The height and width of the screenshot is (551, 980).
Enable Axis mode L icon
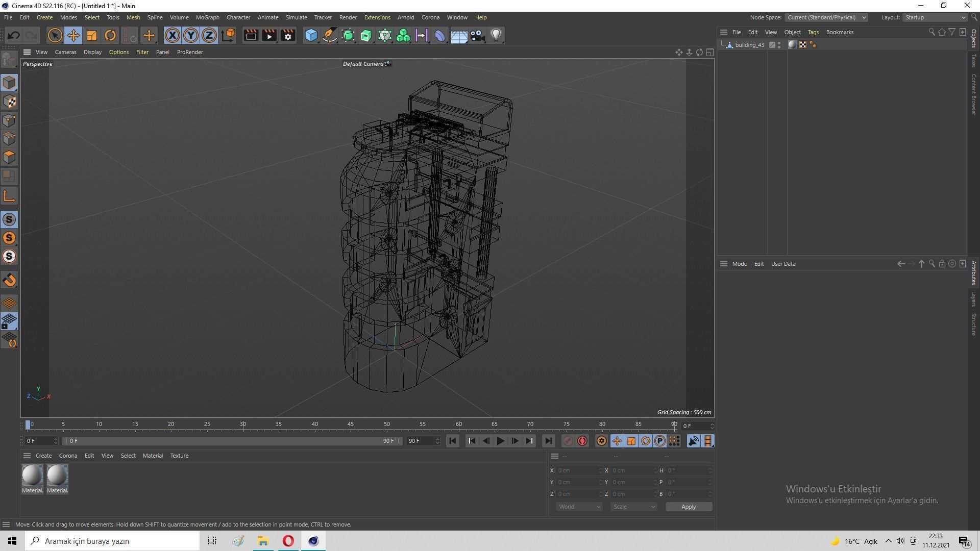point(9,196)
